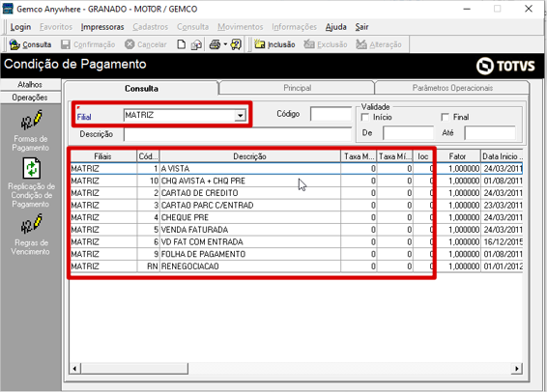Click the help question mark toolbar icon
The height and width of the screenshot is (392, 547).
[x=236, y=44]
